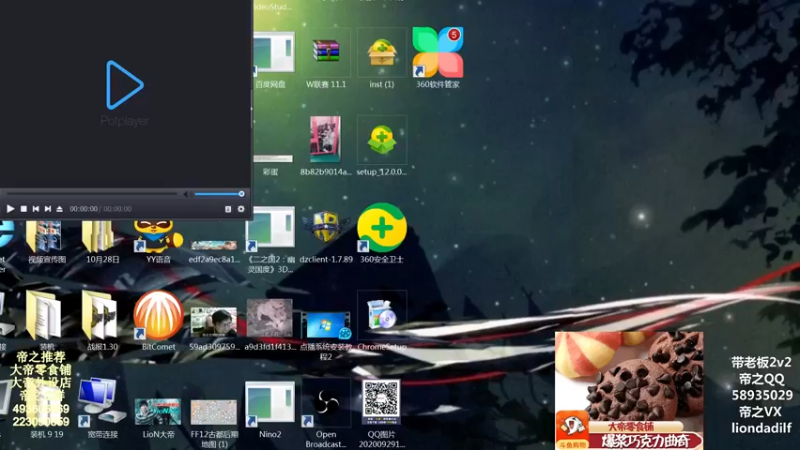Launch the setup_12.0.0 installer
This screenshot has width=800, height=450.
point(382,147)
